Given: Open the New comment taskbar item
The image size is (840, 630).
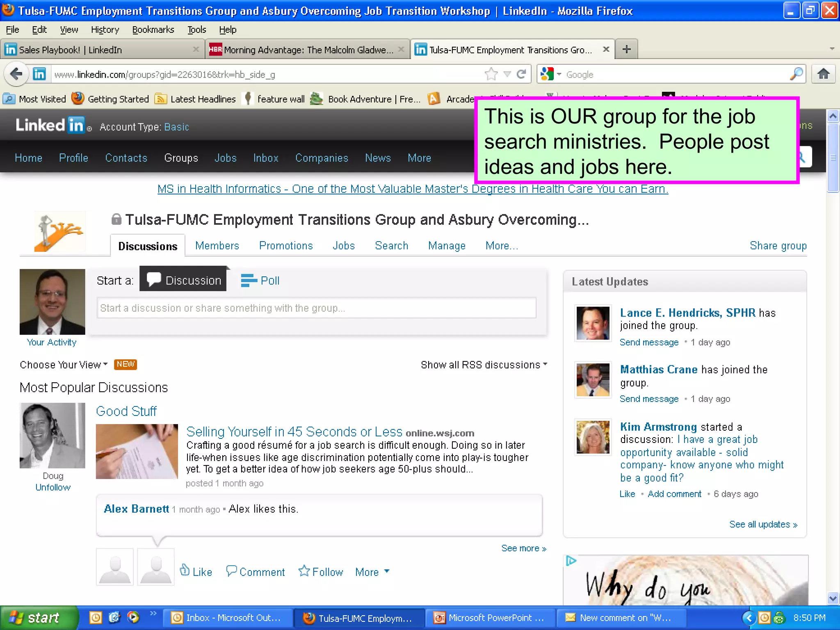Looking at the screenshot, I should point(621,618).
